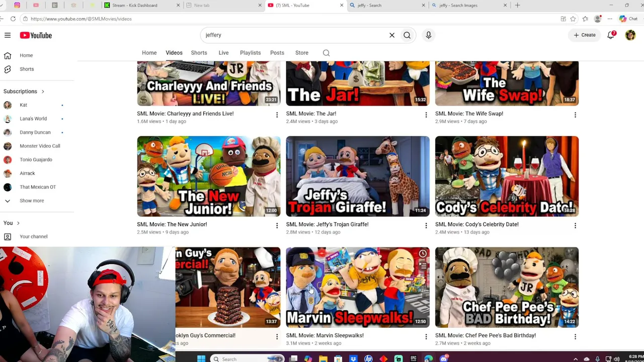
Task: Open the Posts tab
Action: [277, 53]
